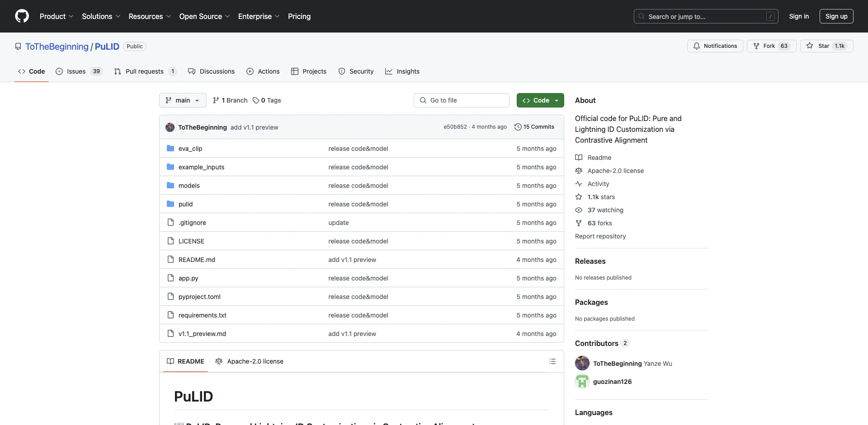Click the Notifications button
Image resolution: width=868 pixels, height=425 pixels.
pyautogui.click(x=715, y=46)
